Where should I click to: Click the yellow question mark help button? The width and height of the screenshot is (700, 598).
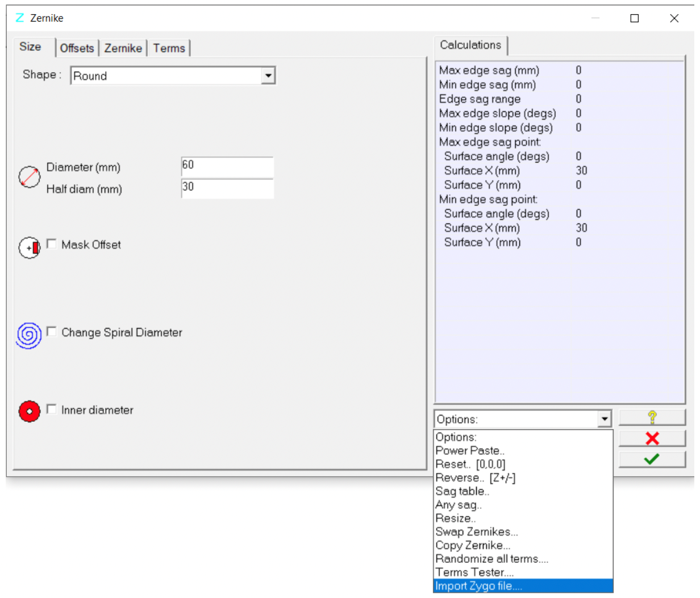point(652,417)
